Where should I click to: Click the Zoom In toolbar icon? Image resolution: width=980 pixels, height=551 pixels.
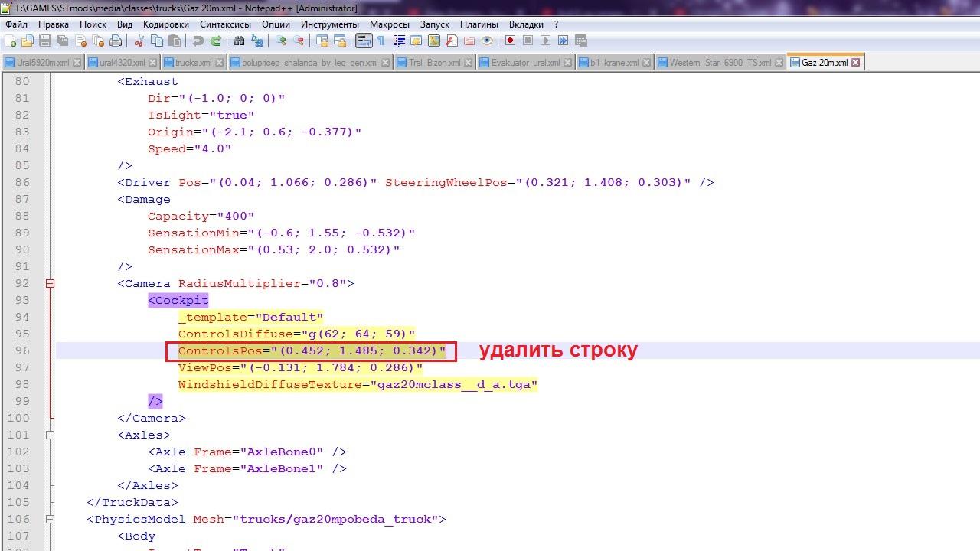(x=281, y=41)
